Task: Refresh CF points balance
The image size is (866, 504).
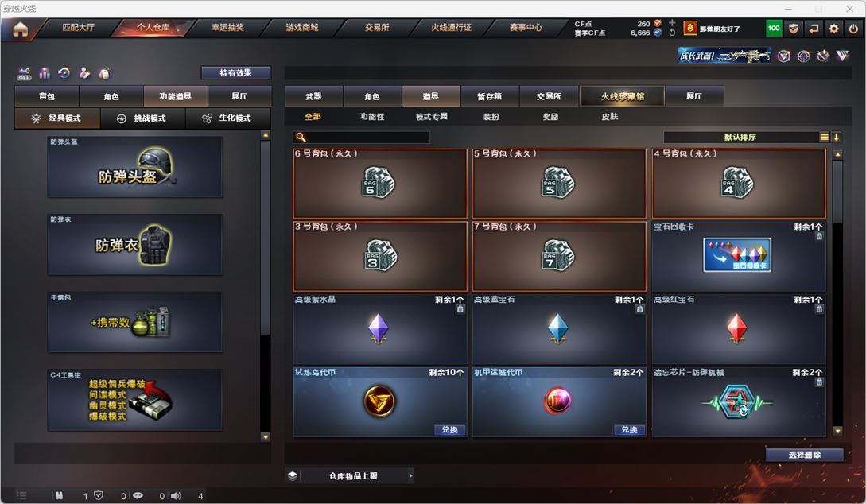Action: pos(672,33)
